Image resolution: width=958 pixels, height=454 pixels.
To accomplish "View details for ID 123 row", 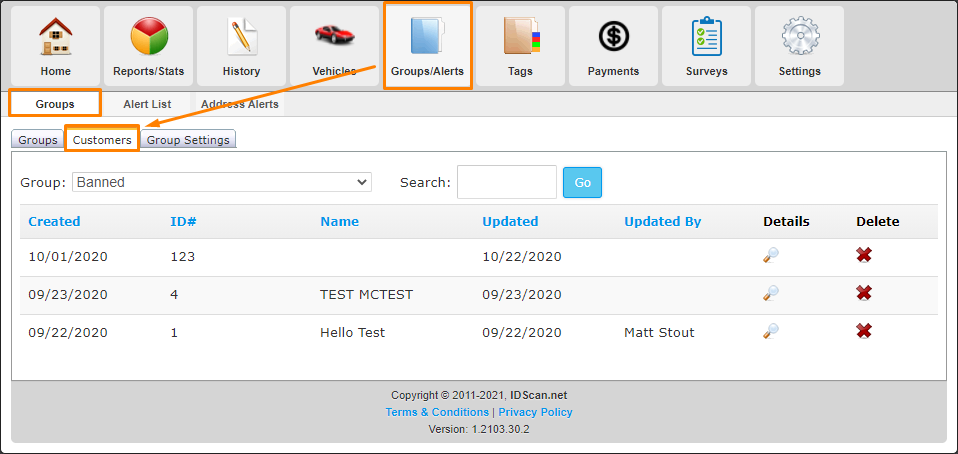I will click(x=771, y=255).
